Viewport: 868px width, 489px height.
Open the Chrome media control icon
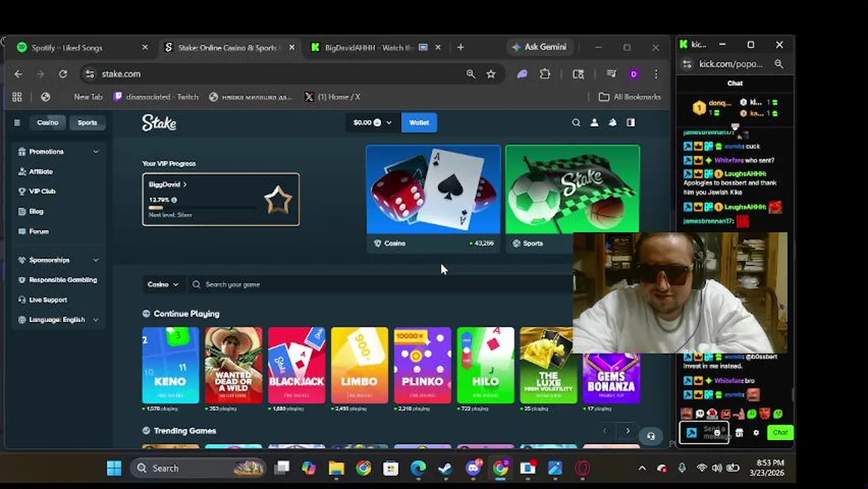[x=611, y=74]
